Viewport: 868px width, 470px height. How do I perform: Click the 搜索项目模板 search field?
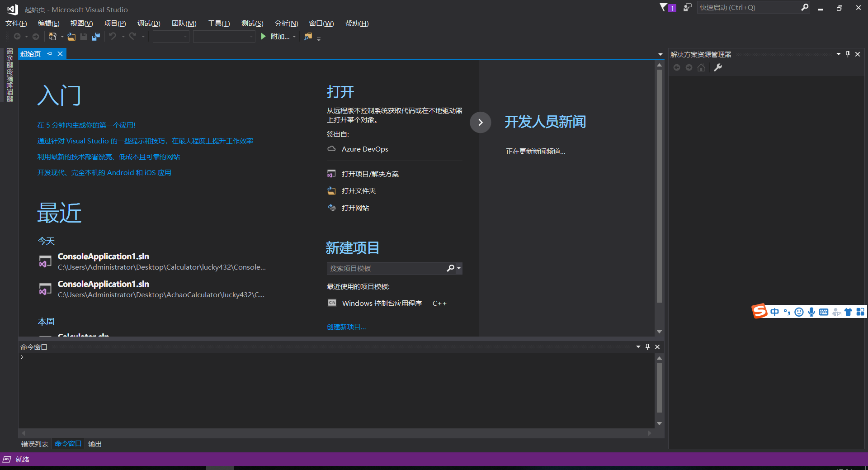387,268
